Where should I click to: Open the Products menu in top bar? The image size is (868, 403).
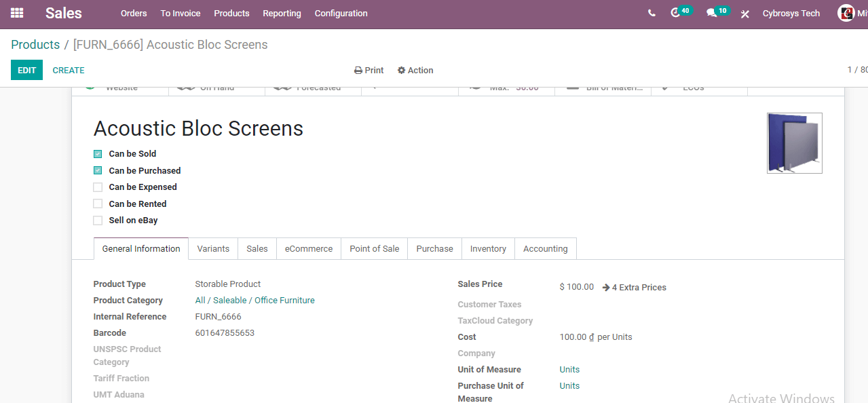231,14
